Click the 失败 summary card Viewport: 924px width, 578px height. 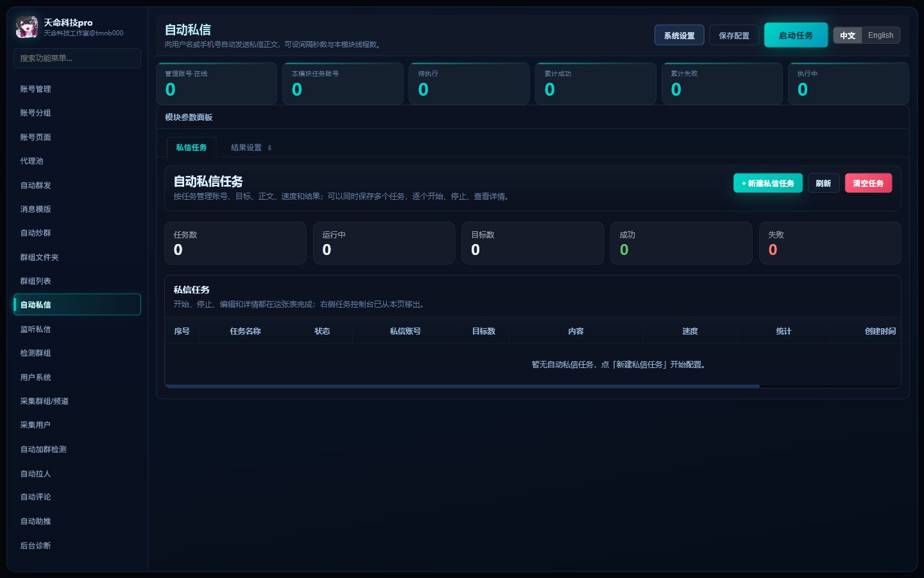[x=830, y=243]
